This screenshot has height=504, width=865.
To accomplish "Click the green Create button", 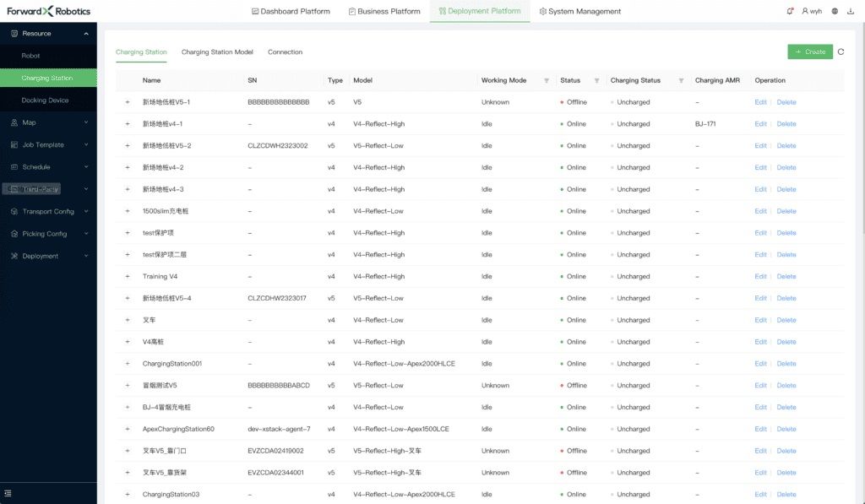I will point(809,52).
